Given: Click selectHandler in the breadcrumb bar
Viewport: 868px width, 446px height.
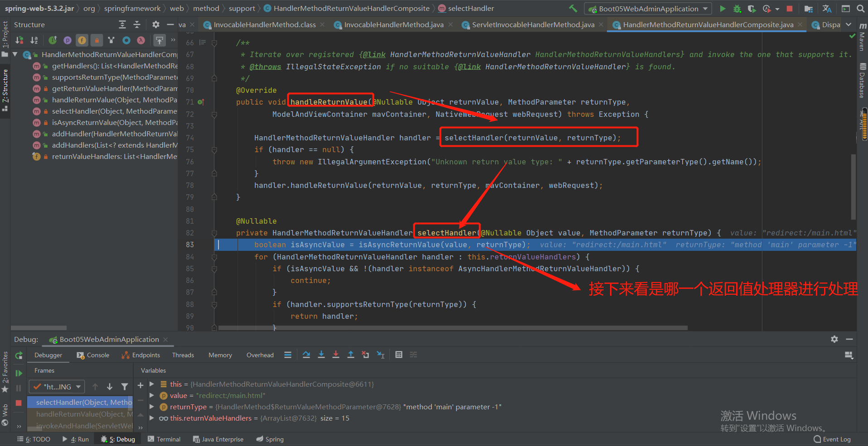Looking at the screenshot, I should [466, 8].
